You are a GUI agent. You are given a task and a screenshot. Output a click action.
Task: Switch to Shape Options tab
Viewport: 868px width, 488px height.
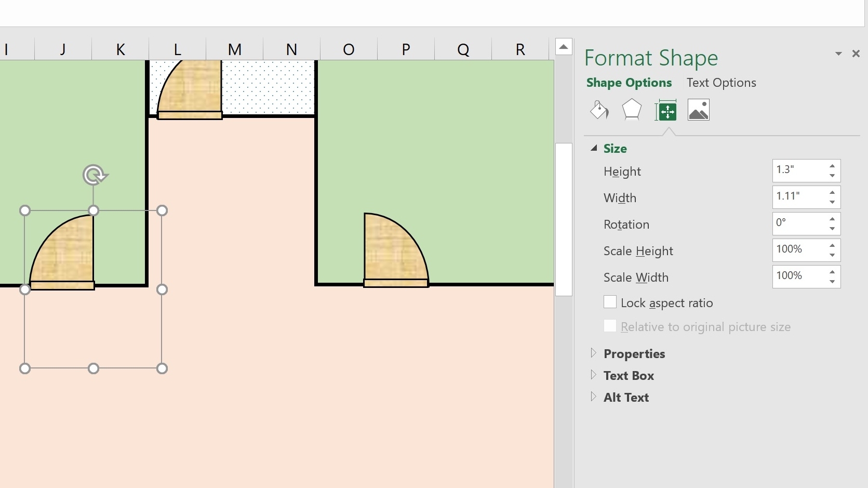point(629,83)
